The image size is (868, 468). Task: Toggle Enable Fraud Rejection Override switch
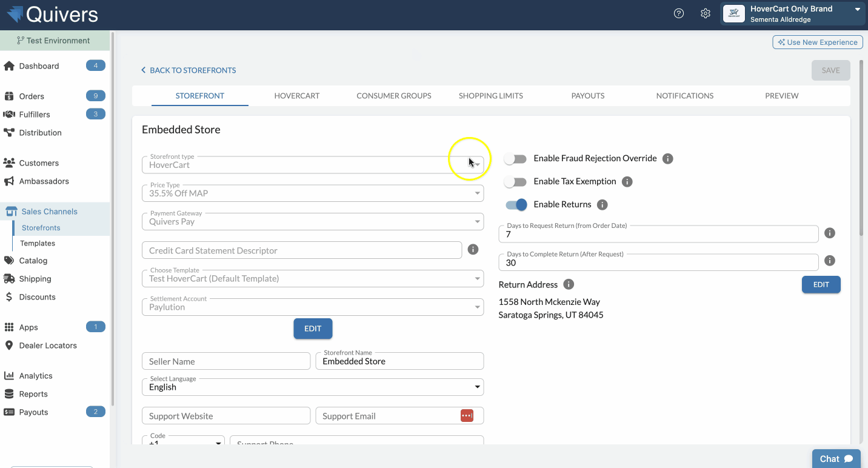(516, 158)
